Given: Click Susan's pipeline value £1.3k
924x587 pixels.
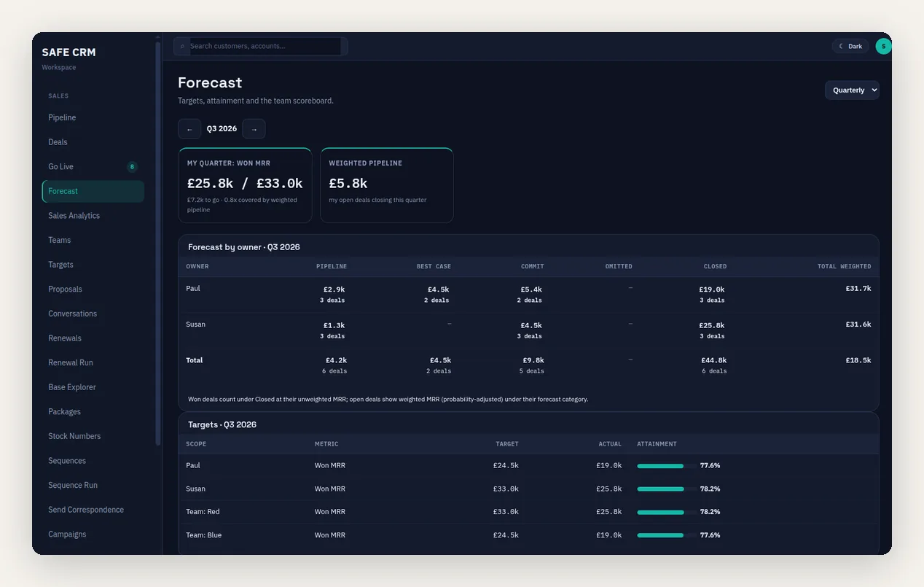Looking at the screenshot, I should pos(334,325).
